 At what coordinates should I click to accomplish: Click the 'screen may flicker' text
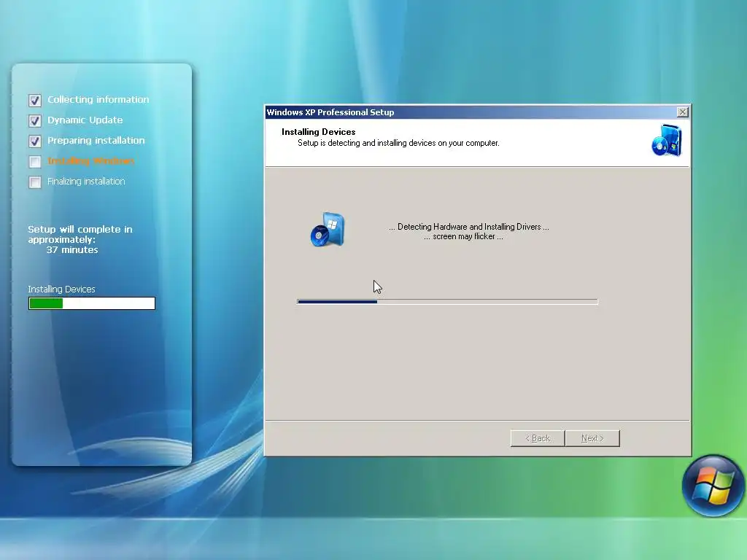point(463,236)
